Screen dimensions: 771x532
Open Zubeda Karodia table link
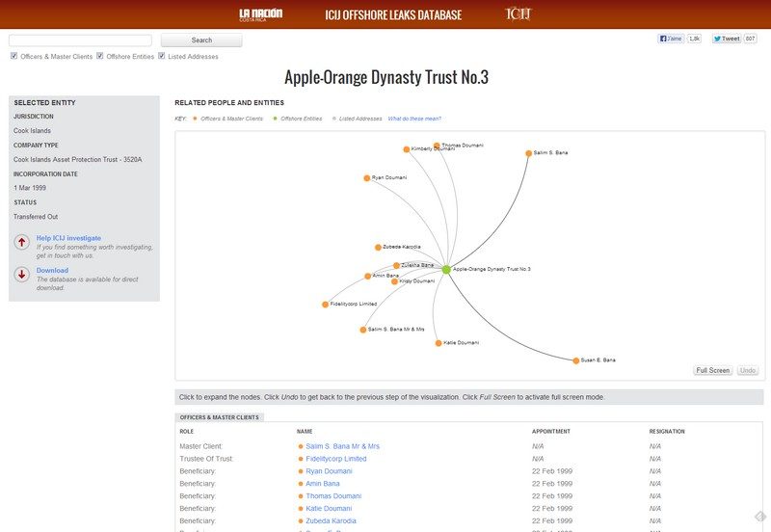(x=331, y=520)
